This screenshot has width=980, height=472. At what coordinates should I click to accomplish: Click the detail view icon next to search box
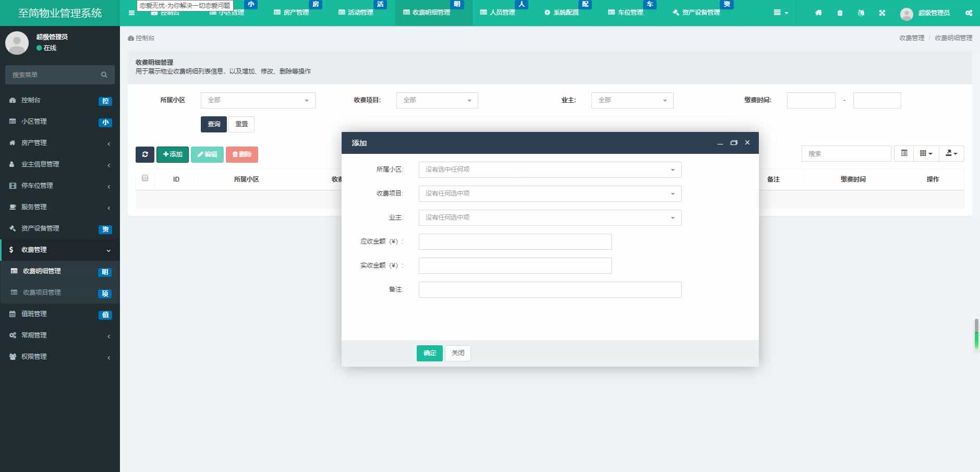(904, 153)
